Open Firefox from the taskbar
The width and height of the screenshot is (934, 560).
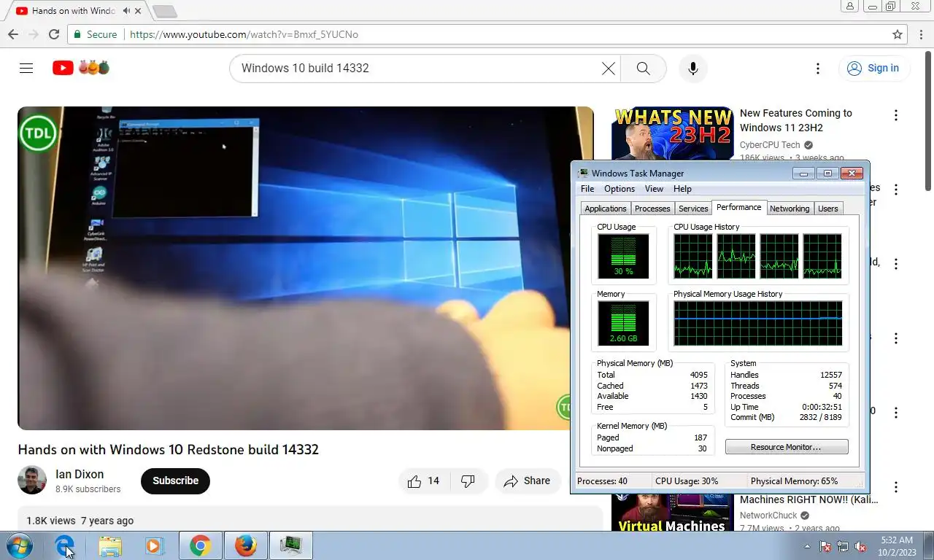(x=246, y=545)
